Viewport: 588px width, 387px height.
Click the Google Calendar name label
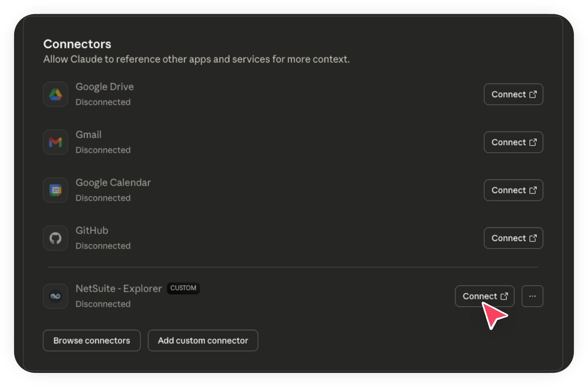coord(113,183)
